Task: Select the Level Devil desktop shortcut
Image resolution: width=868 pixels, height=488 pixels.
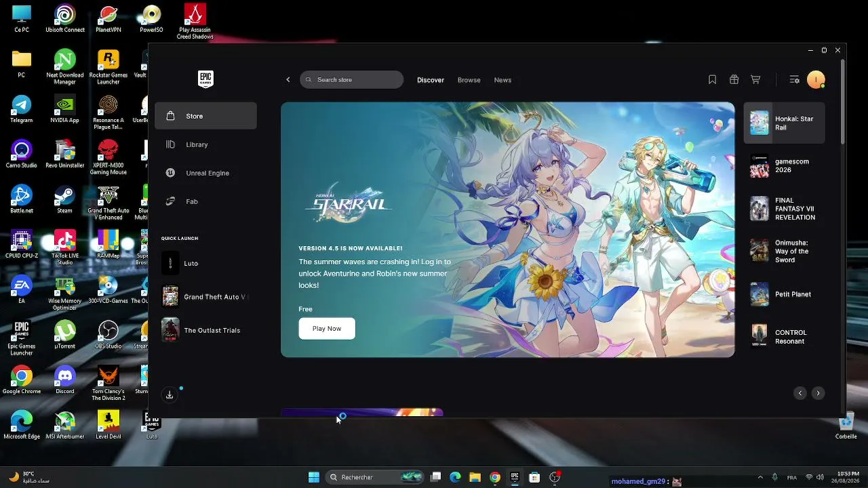Action: [x=108, y=426]
